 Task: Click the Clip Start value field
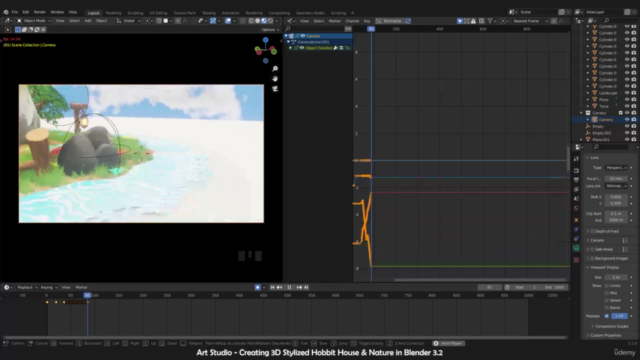pyautogui.click(x=616, y=213)
